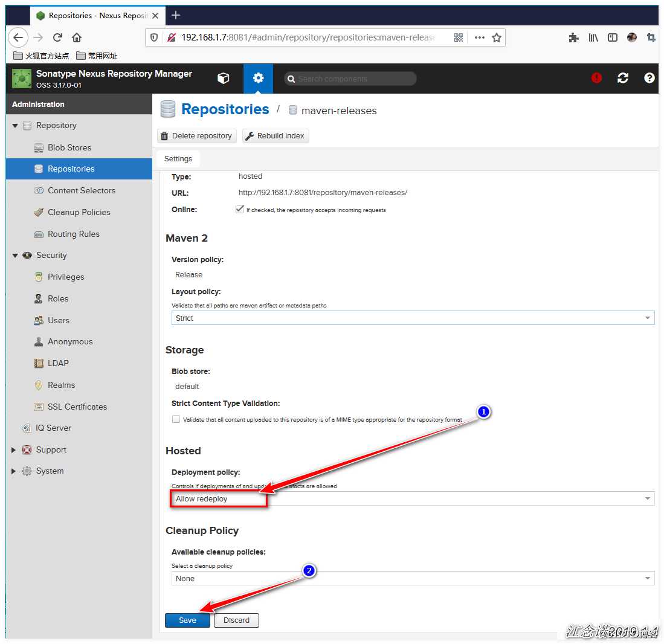
Task: Click the browser address bar URL
Action: tap(308, 37)
